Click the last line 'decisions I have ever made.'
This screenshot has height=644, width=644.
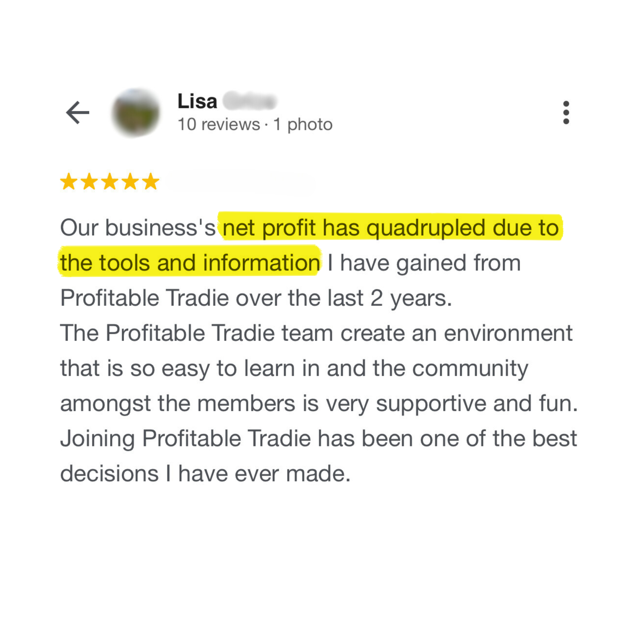[205, 473]
